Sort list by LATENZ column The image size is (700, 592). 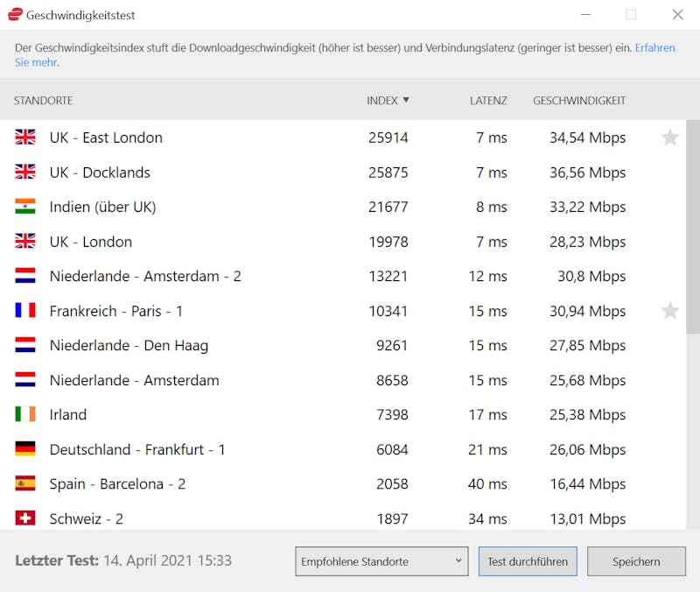click(x=488, y=101)
